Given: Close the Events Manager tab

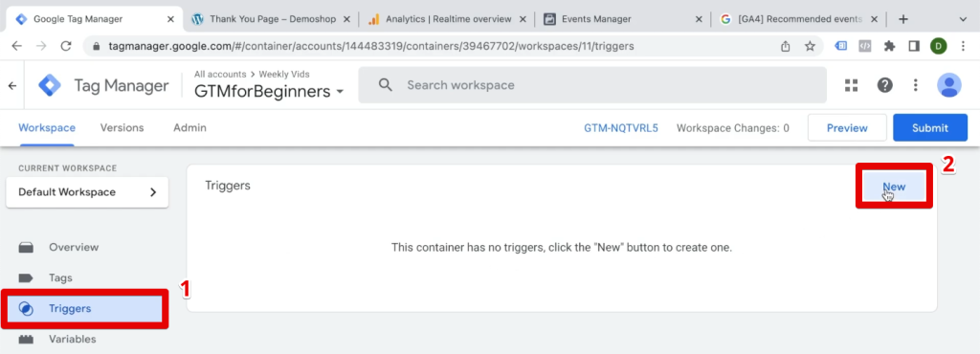Looking at the screenshot, I should point(699,19).
